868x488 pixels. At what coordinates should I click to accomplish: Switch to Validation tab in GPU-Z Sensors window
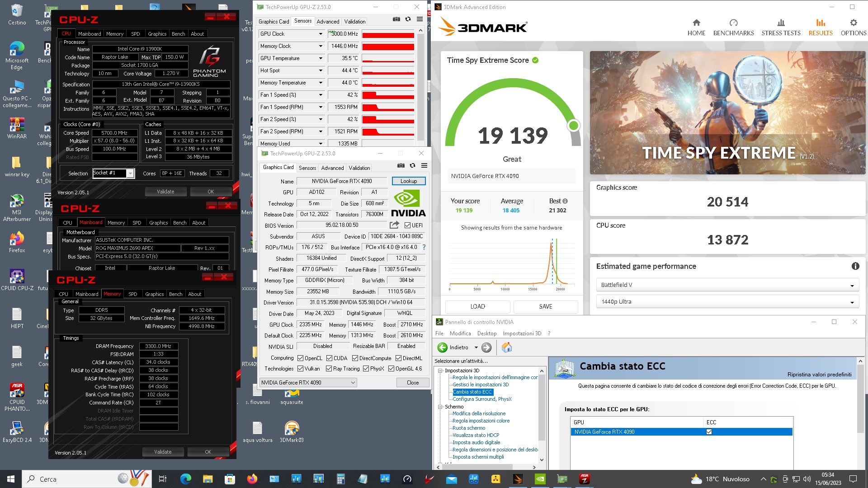(354, 22)
